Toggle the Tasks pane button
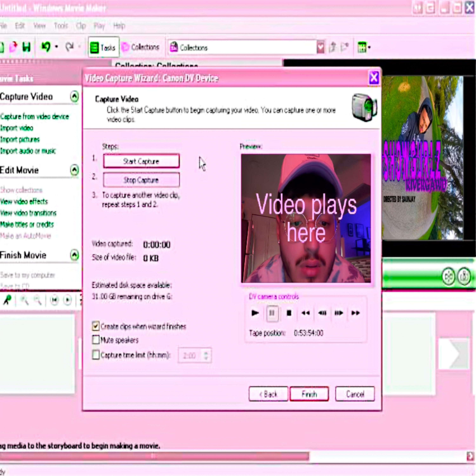Image resolution: width=476 pixels, height=476 pixels. 103,47
